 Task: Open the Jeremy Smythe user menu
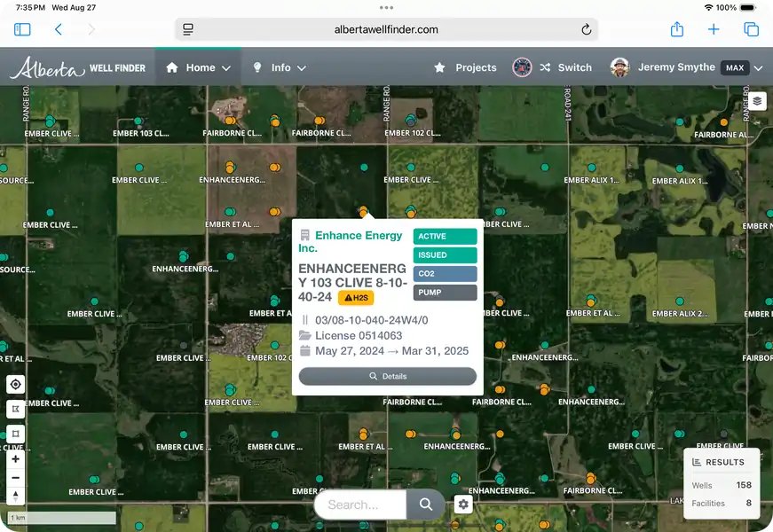[686, 67]
